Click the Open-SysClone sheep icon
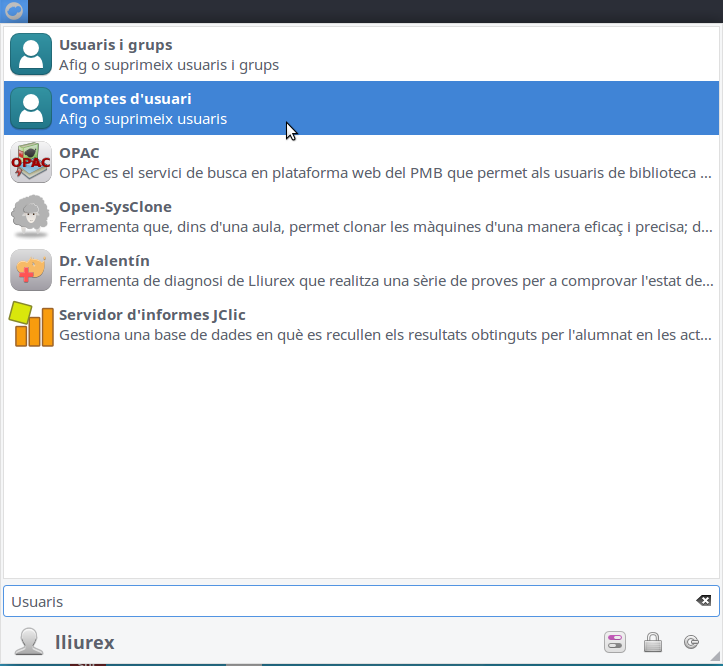This screenshot has height=666, width=723. coord(31,216)
